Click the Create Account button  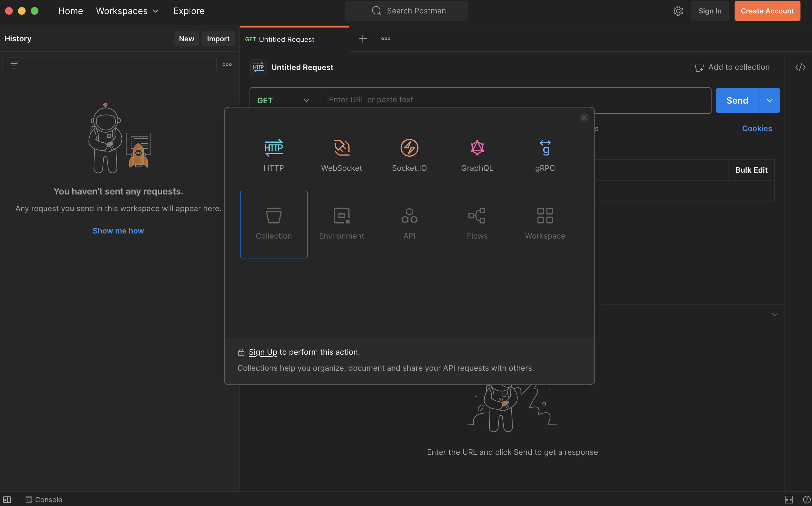767,11
